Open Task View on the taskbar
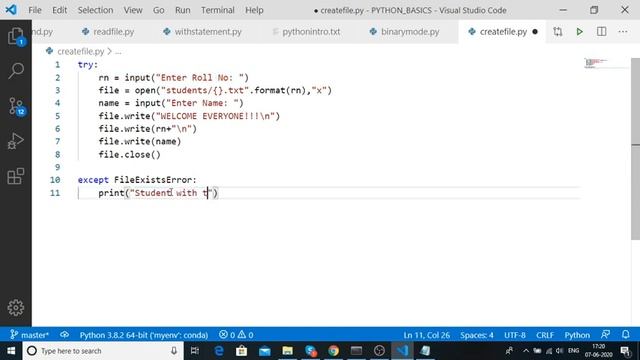The width and height of the screenshot is (640, 360). pyautogui.click(x=195, y=351)
